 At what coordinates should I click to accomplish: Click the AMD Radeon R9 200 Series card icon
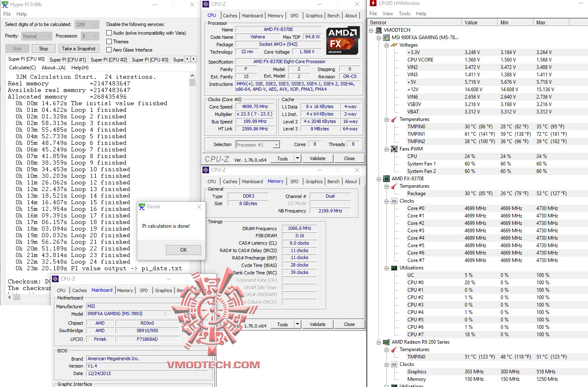[x=386, y=342]
